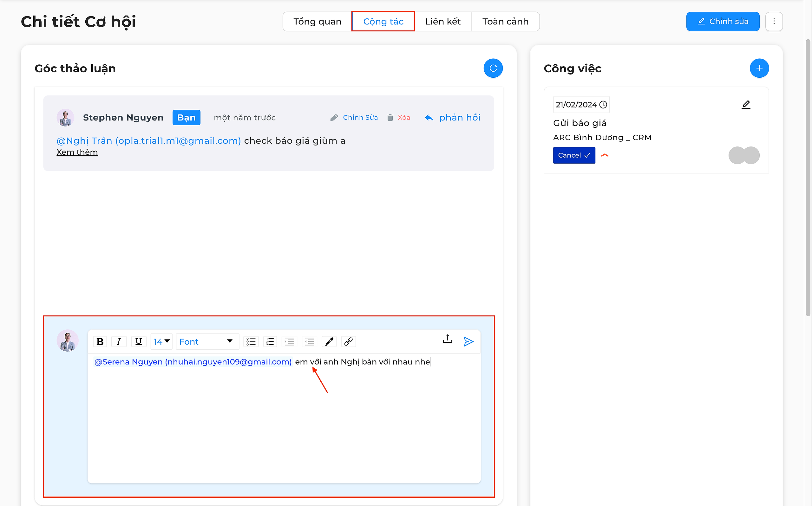Open the Font family dropdown
Screen dimensions: 812x506
(207, 341)
